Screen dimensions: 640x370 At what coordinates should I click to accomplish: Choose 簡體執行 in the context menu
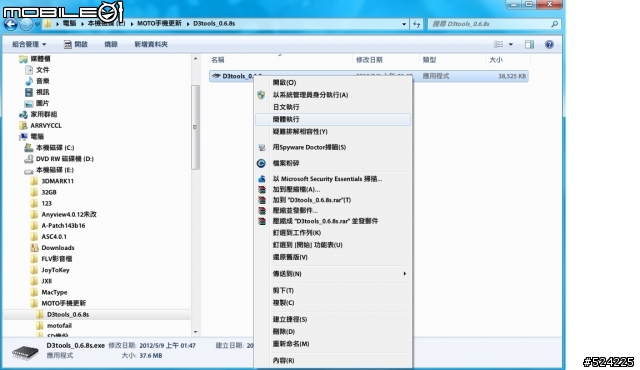pos(333,119)
